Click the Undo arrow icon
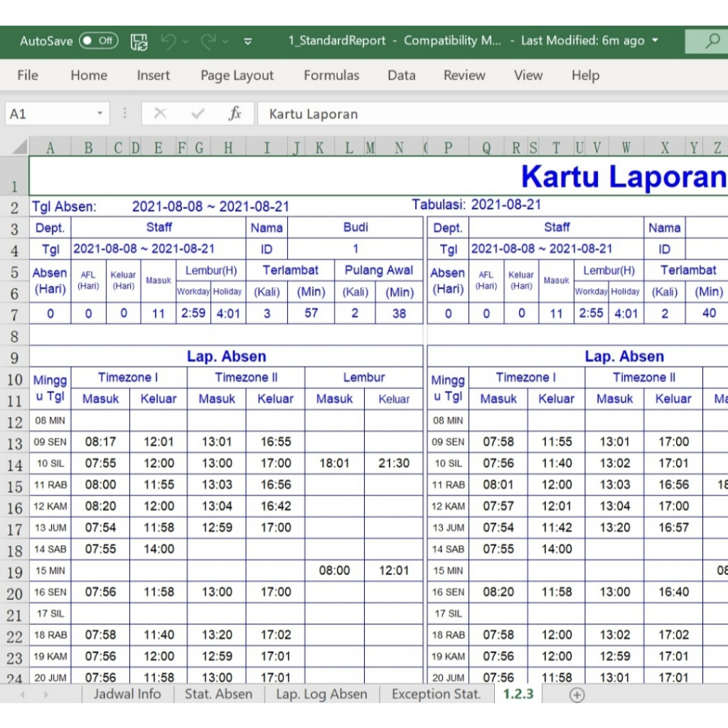The height and width of the screenshot is (728, 728). [x=168, y=41]
